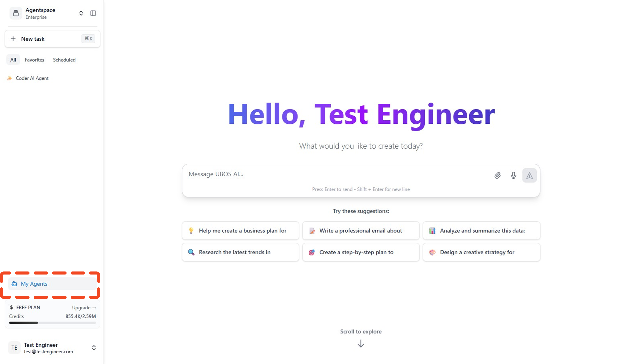Click the robot icon next to My Agents
The width and height of the screenshot is (618, 364).
(x=14, y=284)
